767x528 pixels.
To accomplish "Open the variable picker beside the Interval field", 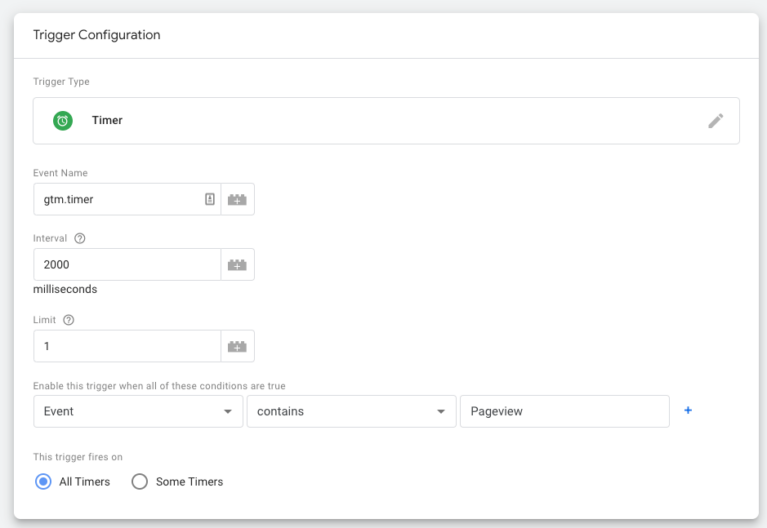I will coord(237,264).
